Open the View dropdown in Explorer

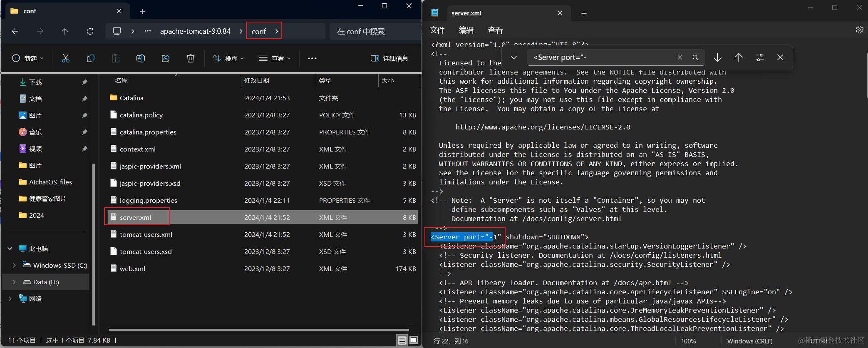(x=275, y=58)
